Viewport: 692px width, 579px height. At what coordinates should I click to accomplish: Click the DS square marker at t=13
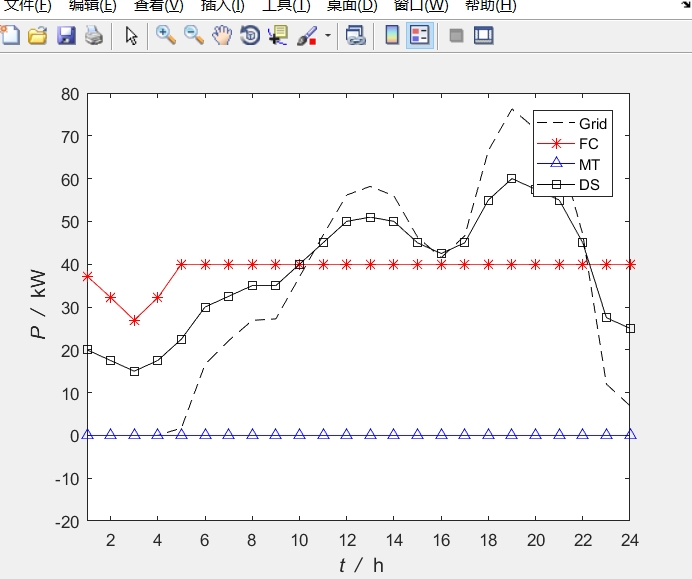370,218
